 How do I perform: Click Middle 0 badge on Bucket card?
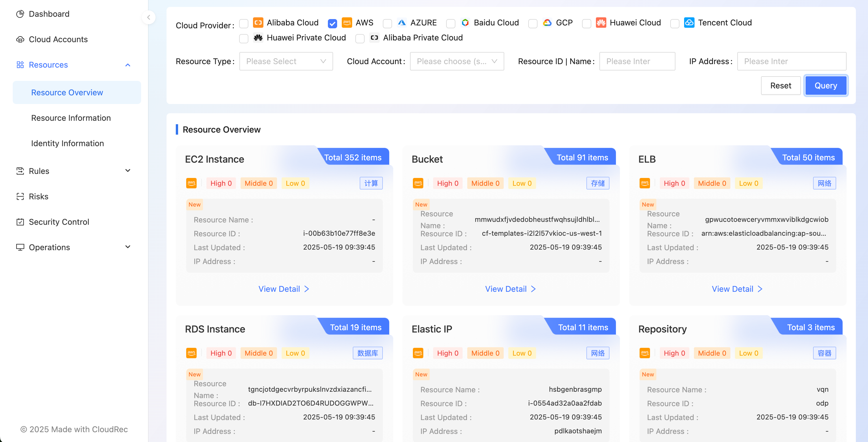(x=485, y=183)
